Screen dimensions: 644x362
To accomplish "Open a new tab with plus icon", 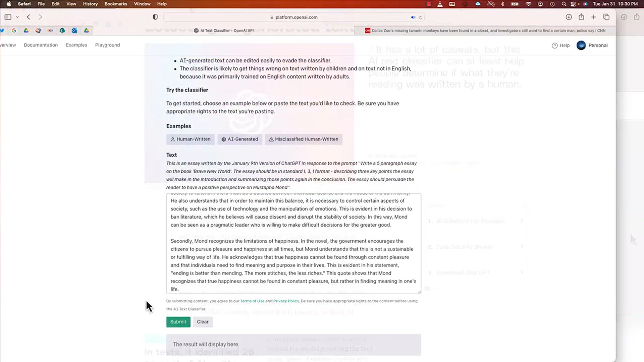I will coord(593,17).
